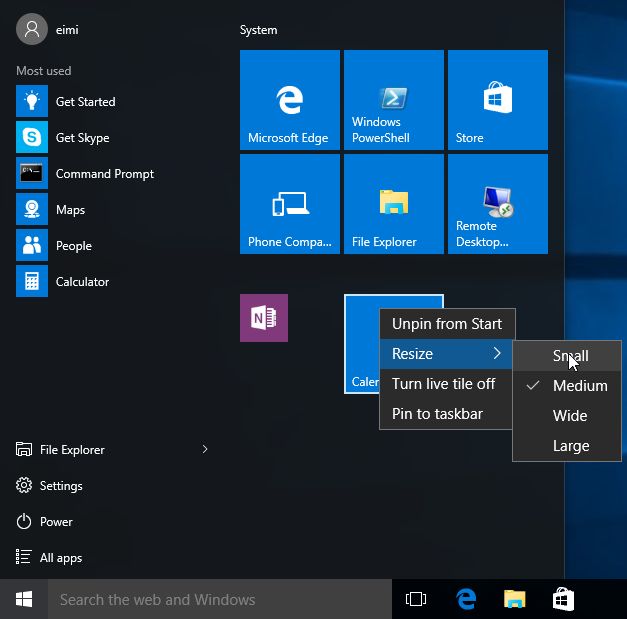The height and width of the screenshot is (619, 627).
Task: Open the Phone Companion tile
Action: [x=290, y=204]
